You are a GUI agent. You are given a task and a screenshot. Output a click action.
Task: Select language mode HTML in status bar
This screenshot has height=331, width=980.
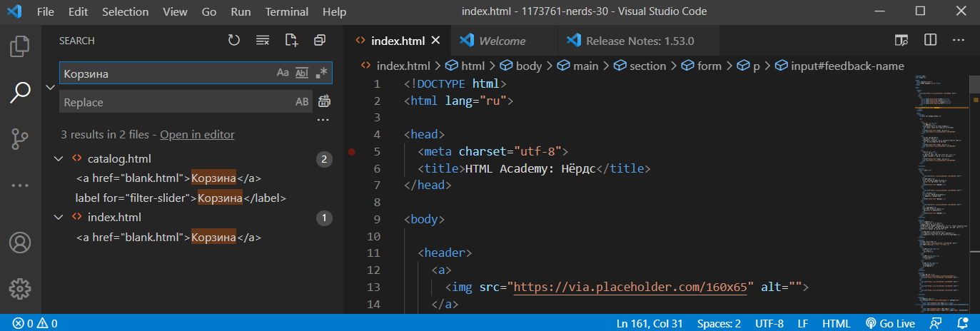pyautogui.click(x=836, y=323)
